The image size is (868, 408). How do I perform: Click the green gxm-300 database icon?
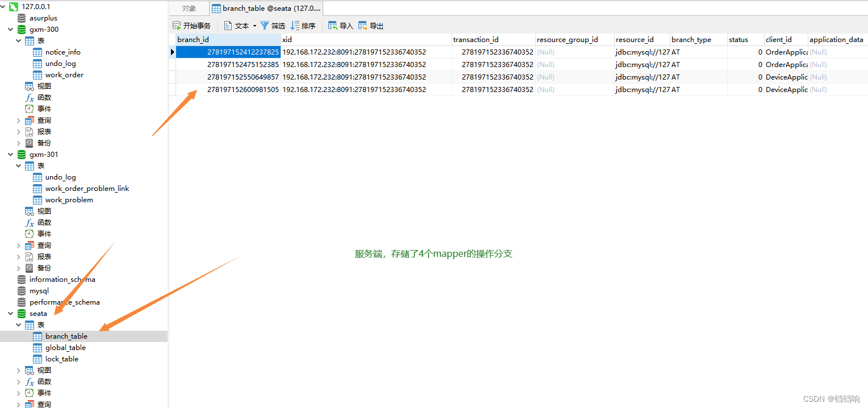pyautogui.click(x=22, y=30)
